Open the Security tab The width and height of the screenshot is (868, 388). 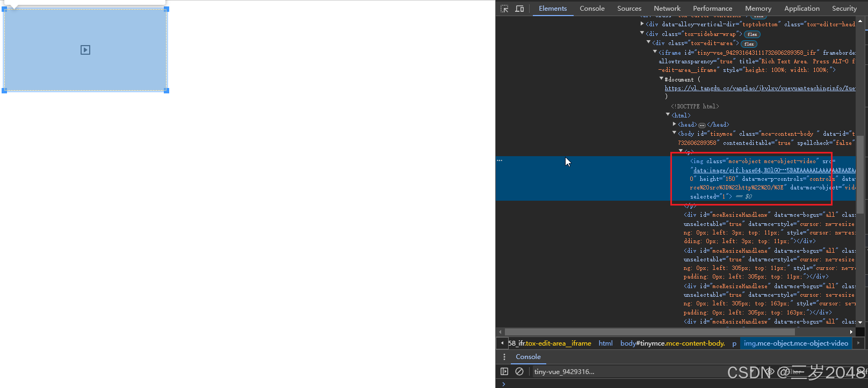tap(844, 9)
